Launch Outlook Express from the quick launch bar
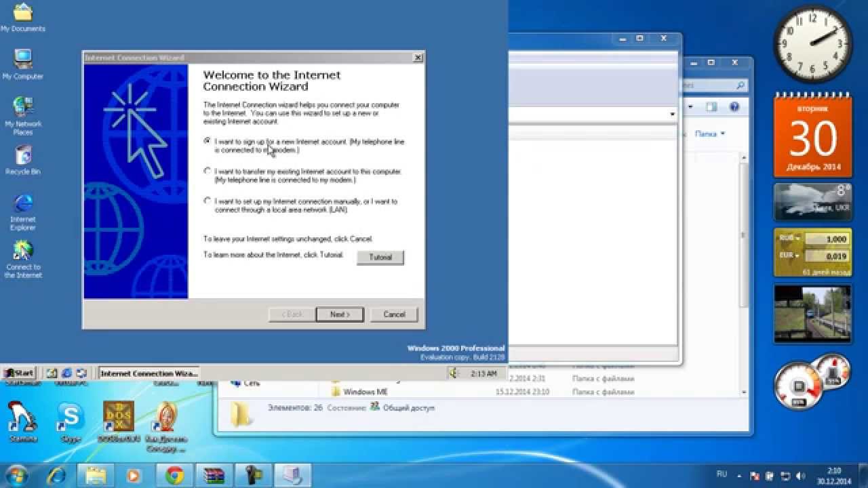 [x=81, y=373]
